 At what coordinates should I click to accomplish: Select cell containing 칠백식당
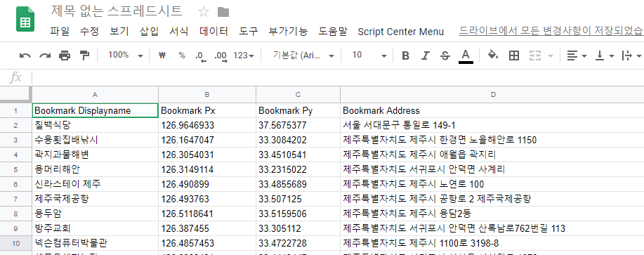96,125
